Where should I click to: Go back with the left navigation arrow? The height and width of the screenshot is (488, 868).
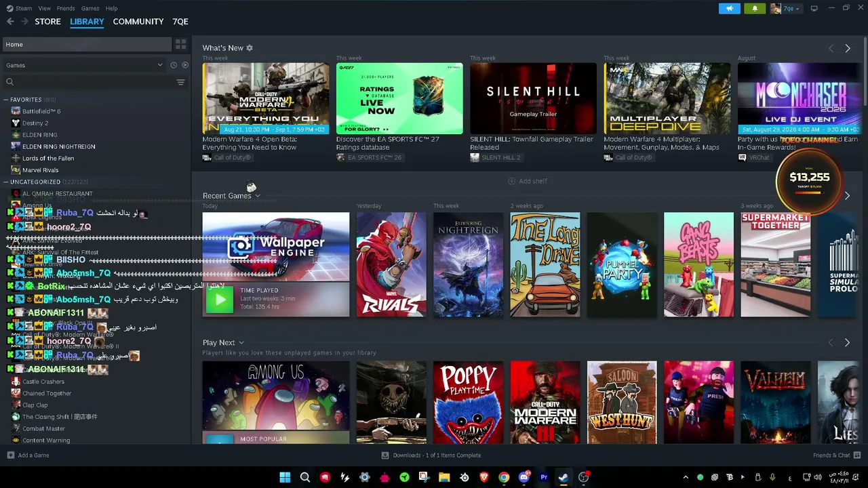pos(10,22)
